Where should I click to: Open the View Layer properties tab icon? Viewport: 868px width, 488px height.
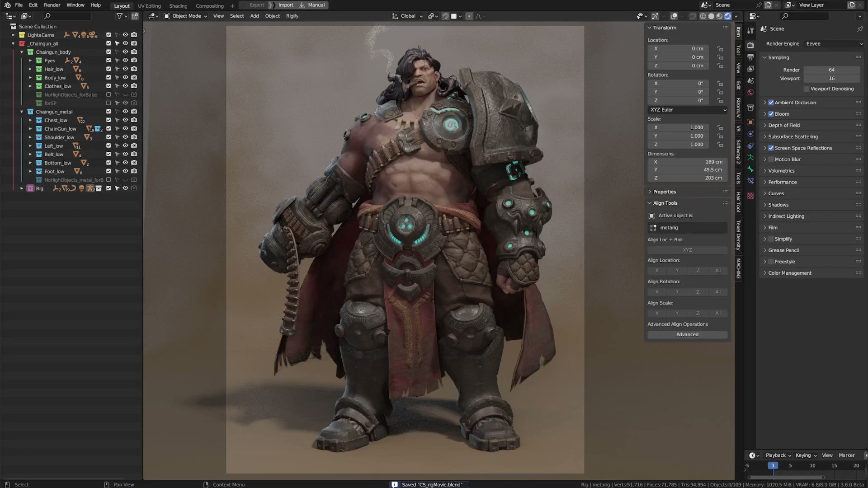pyautogui.click(x=750, y=69)
